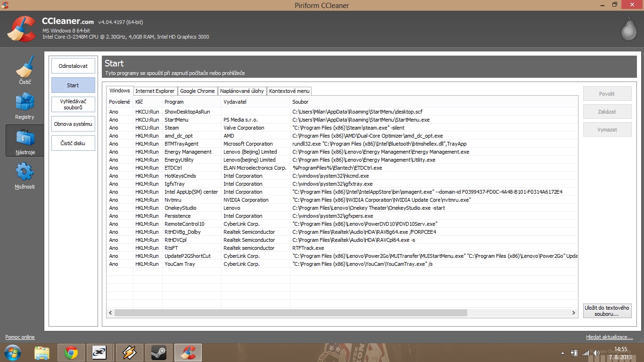This screenshot has width=644, height=362.
Task: Select the Persistence entry
Action: (x=342, y=216)
